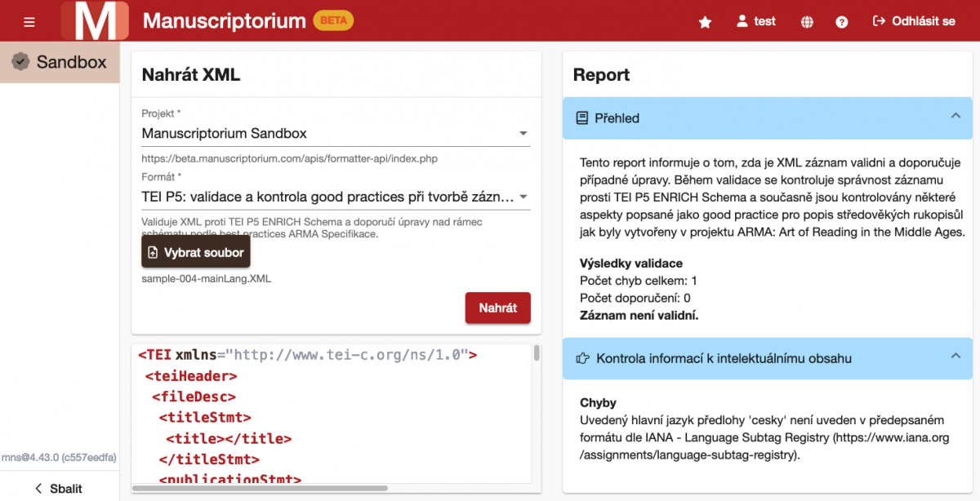980x501 pixels.
Task: Collapse the Přehled report section
Action: [955, 117]
